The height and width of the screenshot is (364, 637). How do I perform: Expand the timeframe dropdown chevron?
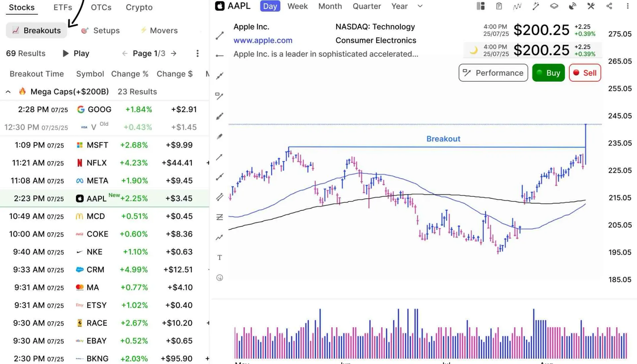tap(420, 6)
